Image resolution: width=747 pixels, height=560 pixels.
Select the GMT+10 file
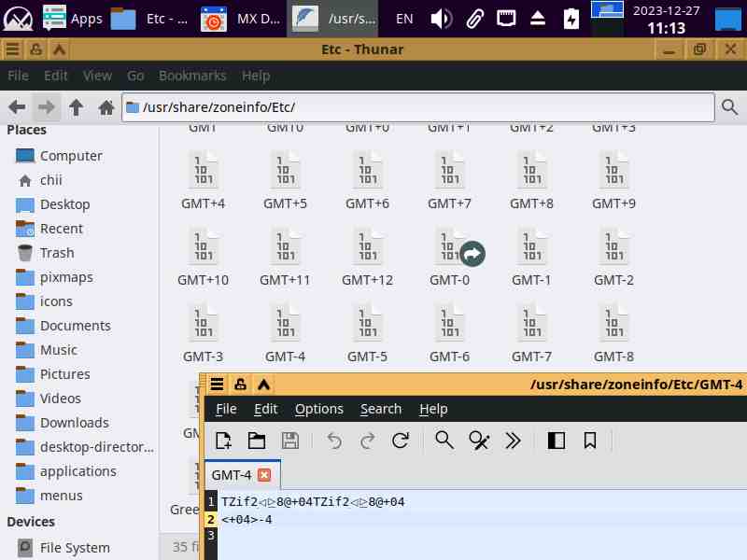(203, 258)
